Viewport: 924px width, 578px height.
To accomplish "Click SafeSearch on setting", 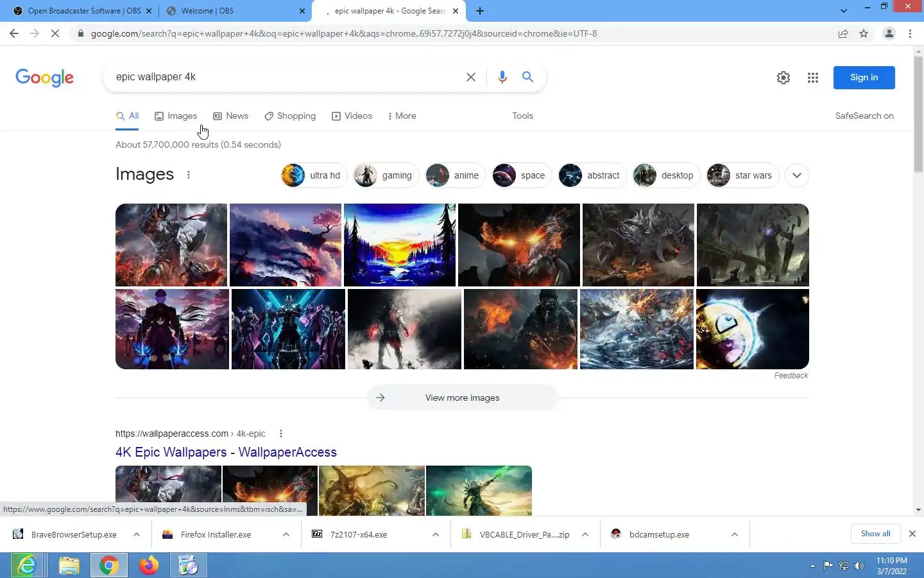I will (864, 116).
